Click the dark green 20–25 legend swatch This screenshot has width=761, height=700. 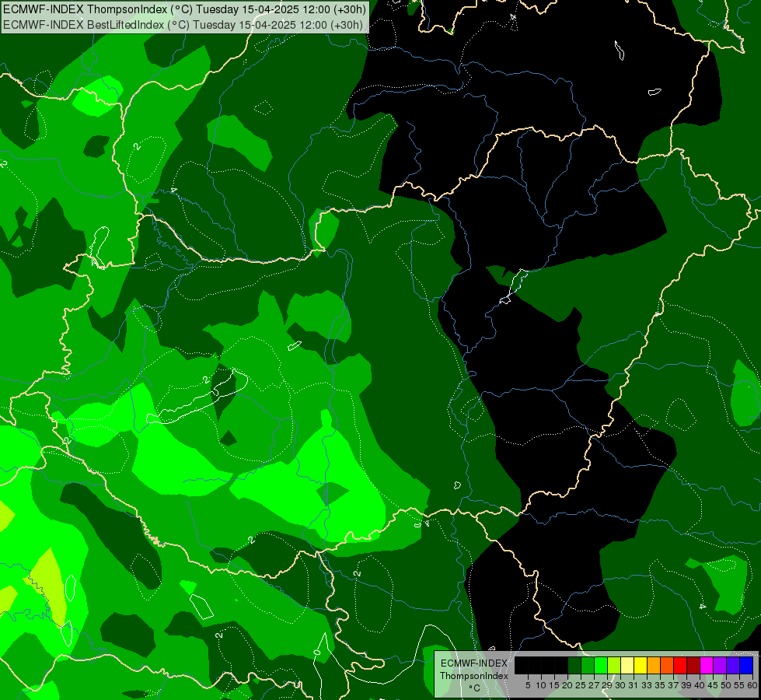[574, 665]
